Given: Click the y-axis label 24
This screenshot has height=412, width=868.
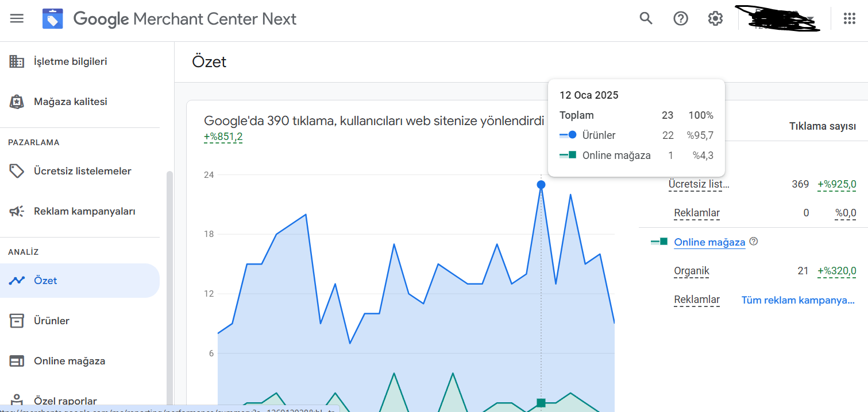Looking at the screenshot, I should (209, 174).
